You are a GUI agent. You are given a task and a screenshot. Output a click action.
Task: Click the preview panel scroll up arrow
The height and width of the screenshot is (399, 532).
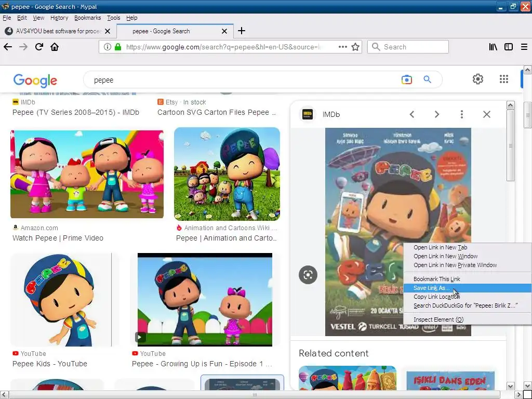[510, 105]
